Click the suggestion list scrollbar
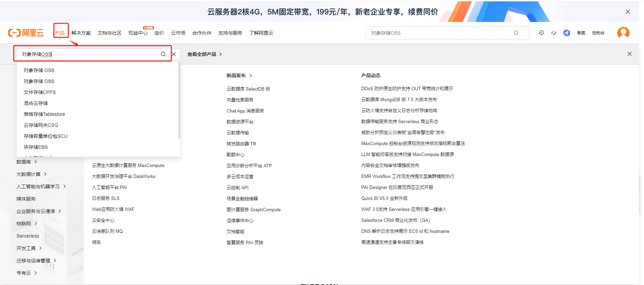 pyautogui.click(x=179, y=101)
